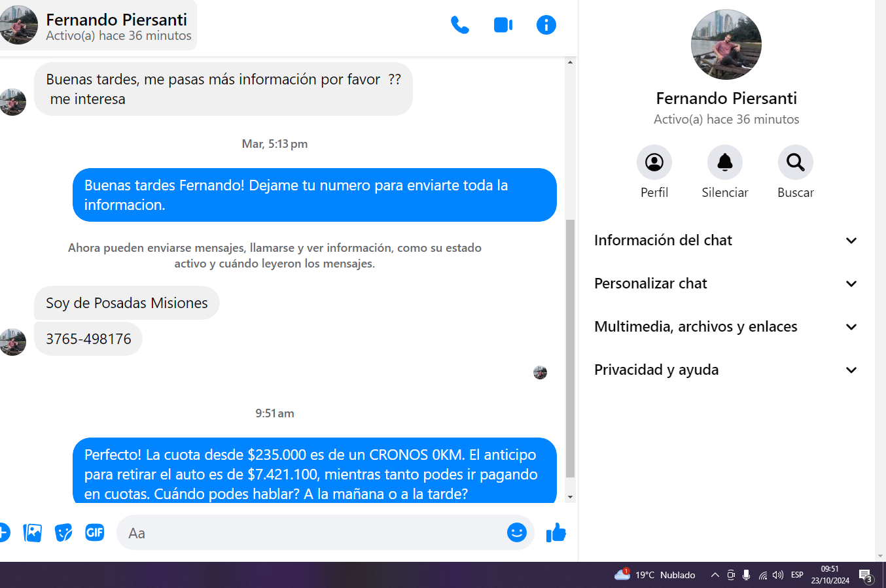
Task: Open the image attachment picker
Action: pos(32,533)
